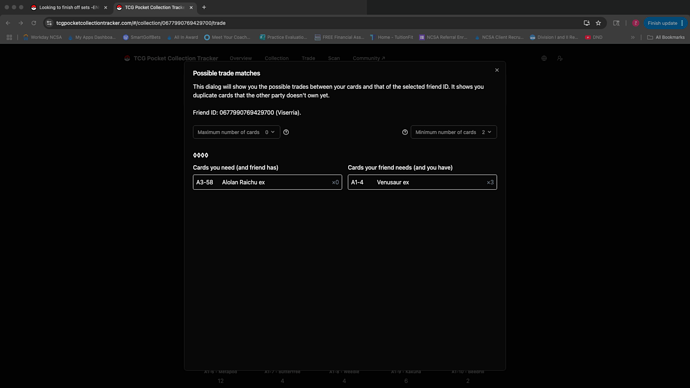Close the Possible trade matches dialog
The height and width of the screenshot is (388, 690).
point(497,70)
